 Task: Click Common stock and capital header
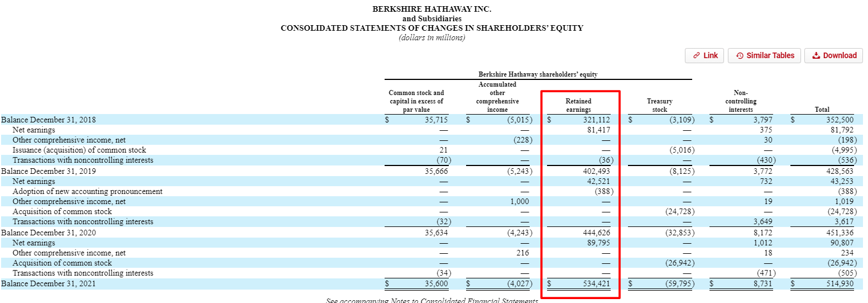click(416, 101)
